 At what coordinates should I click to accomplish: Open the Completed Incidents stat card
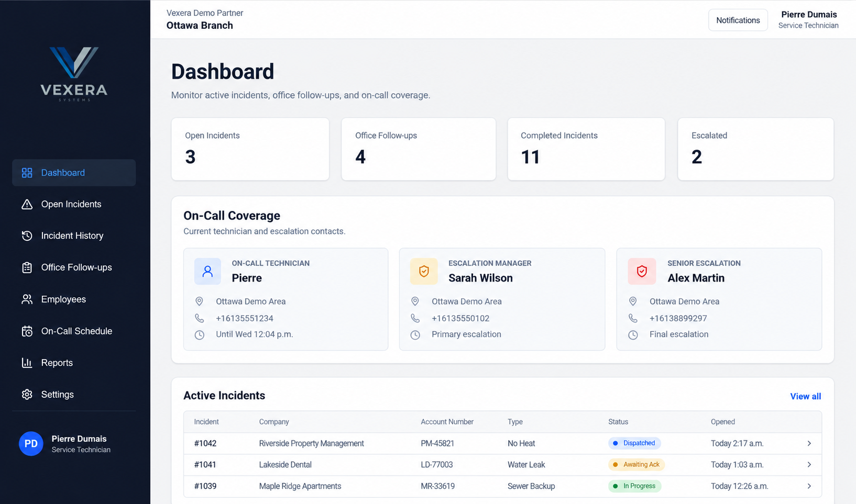[586, 149]
